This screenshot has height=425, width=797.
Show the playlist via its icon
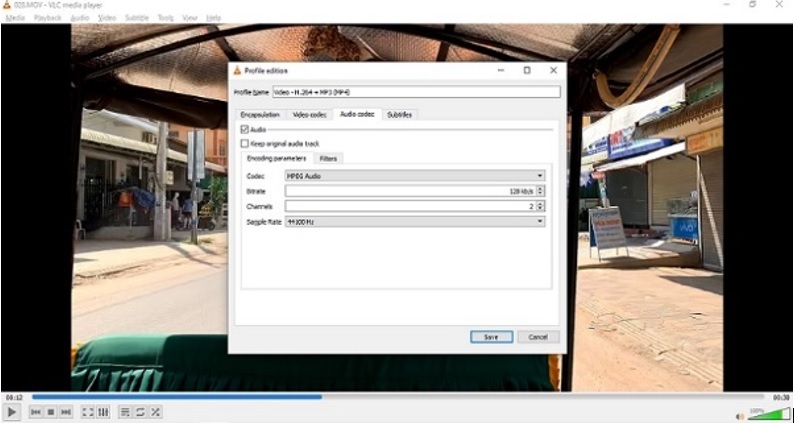click(x=125, y=412)
